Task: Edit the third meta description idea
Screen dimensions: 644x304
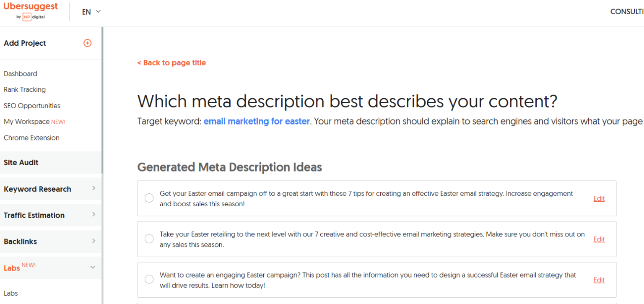Action: 599,280
